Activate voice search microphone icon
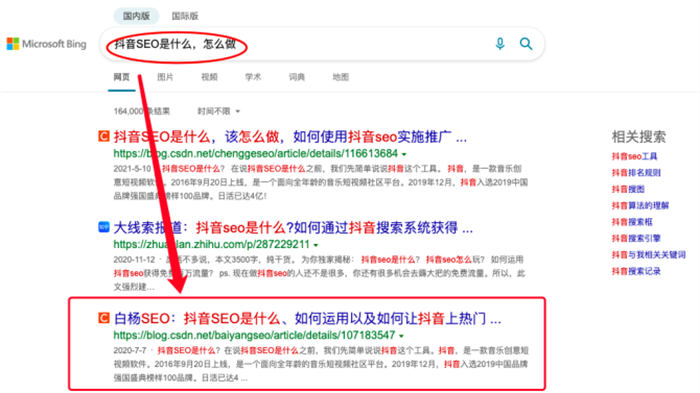Image resolution: width=700 pixels, height=393 pixels. pyautogui.click(x=500, y=43)
